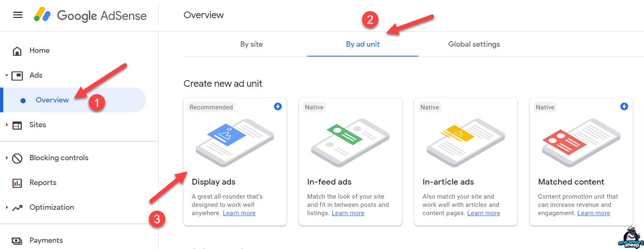Viewport: 644px width, 249px height.
Task: Expand the Sites section arrow
Action: tap(7, 125)
